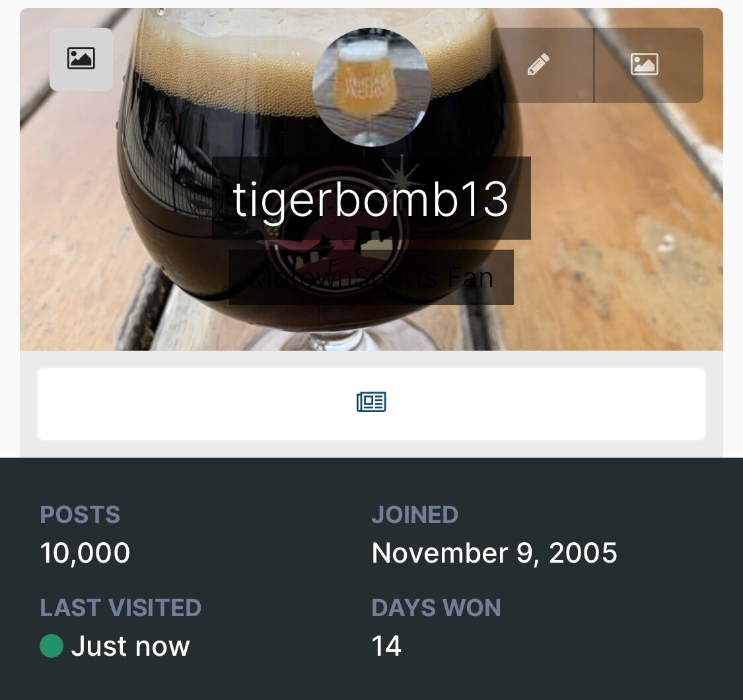
Task: Click the November 9, 2005 join date
Action: click(x=494, y=553)
